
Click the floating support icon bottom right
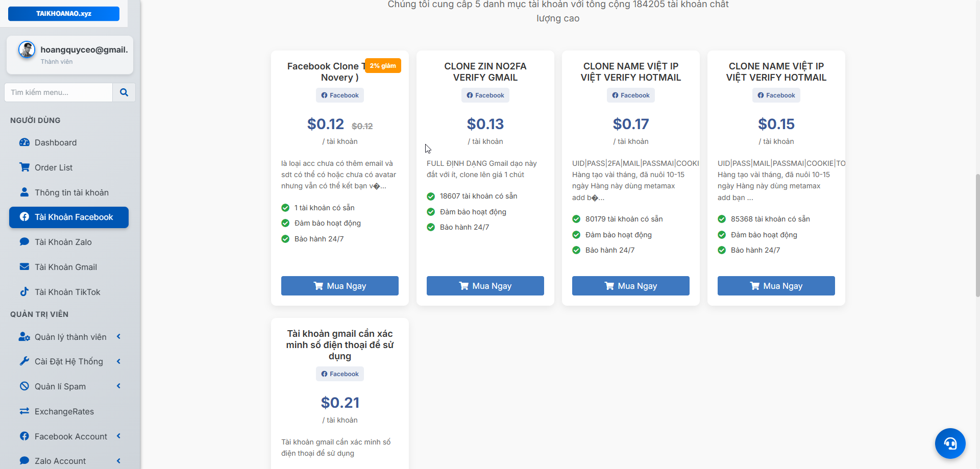[x=950, y=443]
